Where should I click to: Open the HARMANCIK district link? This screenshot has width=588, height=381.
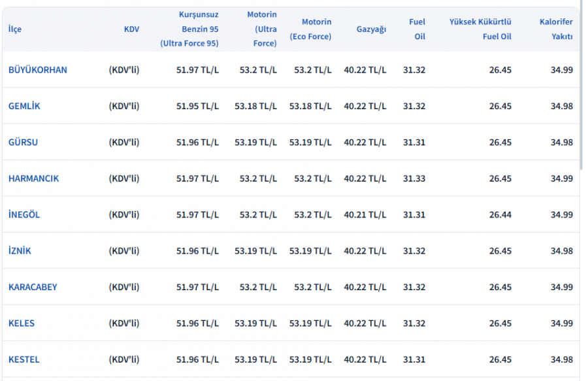33,178
